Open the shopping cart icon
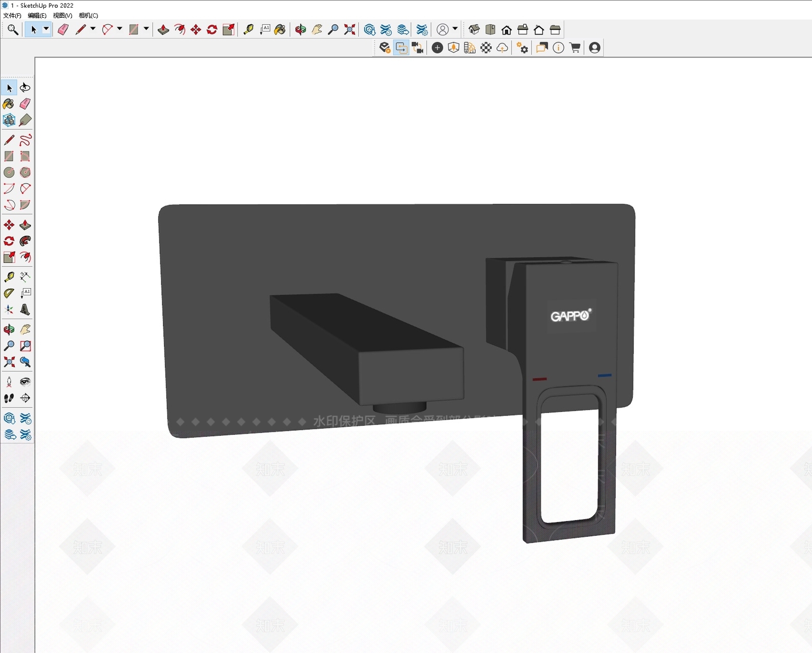This screenshot has width=812, height=653. pyautogui.click(x=575, y=48)
